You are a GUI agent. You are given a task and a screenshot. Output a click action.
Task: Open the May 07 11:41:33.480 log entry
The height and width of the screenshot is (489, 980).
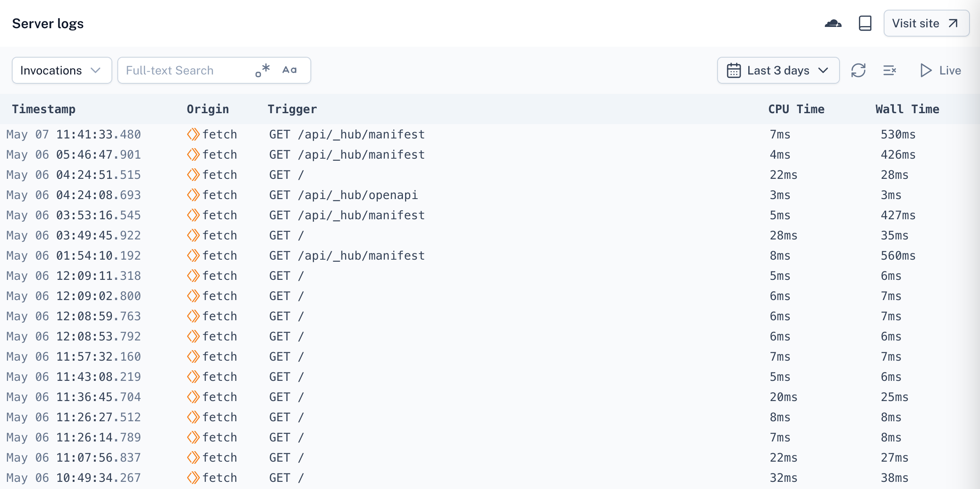click(x=74, y=134)
